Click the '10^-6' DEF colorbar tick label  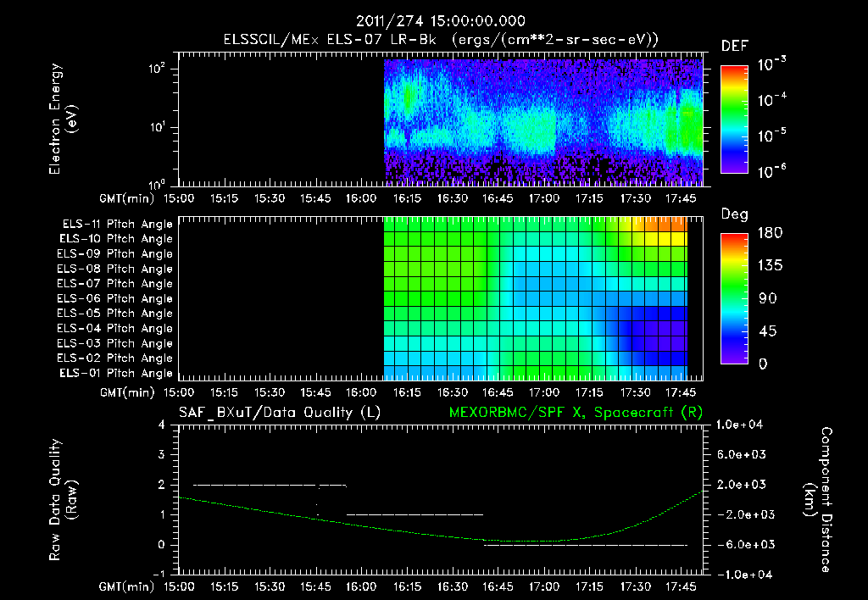tap(771, 171)
